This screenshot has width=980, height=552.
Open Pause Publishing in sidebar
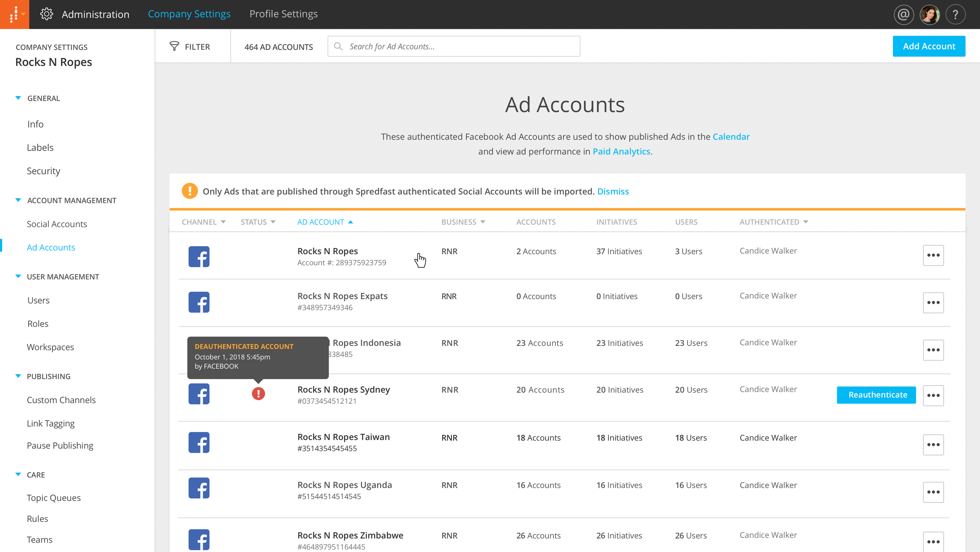(60, 445)
